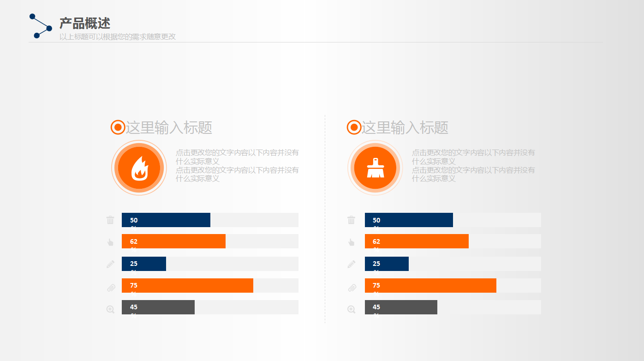This screenshot has width=644, height=361.
Task: Click the trash icon in the broom section
Action: [x=352, y=220]
